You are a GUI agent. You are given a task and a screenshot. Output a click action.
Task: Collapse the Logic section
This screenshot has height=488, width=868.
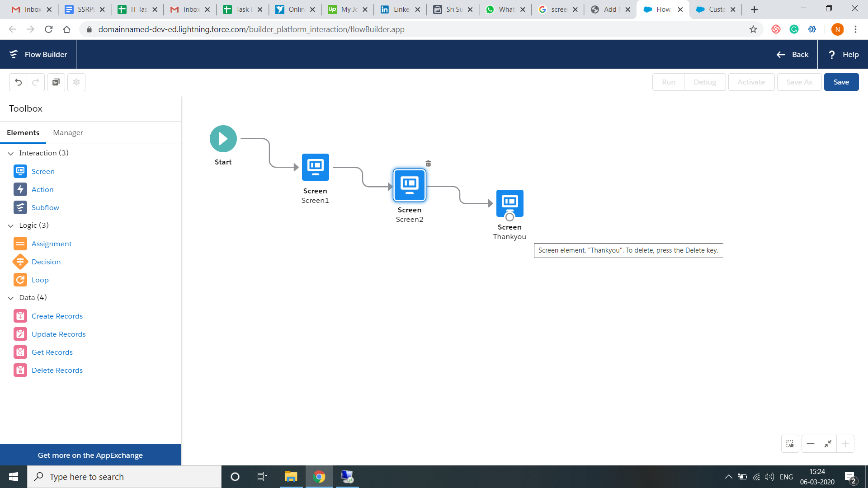10,225
